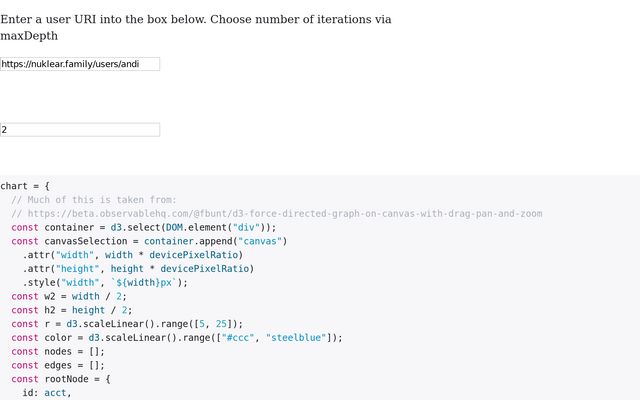
Task: Click the "const nodes = [];" line
Action: (x=58, y=352)
